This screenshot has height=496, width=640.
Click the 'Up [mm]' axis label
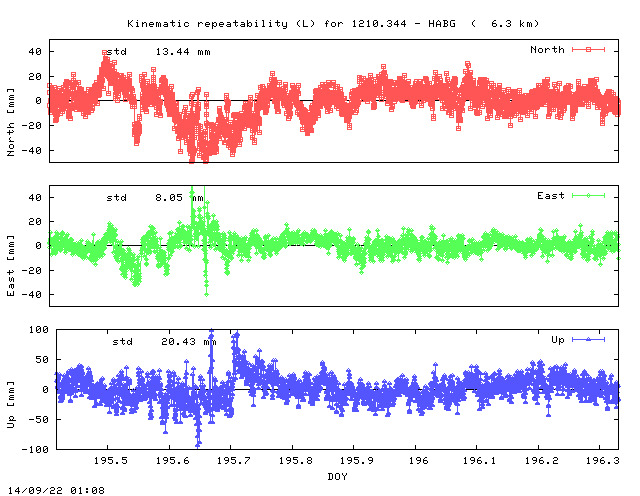pyautogui.click(x=11, y=405)
